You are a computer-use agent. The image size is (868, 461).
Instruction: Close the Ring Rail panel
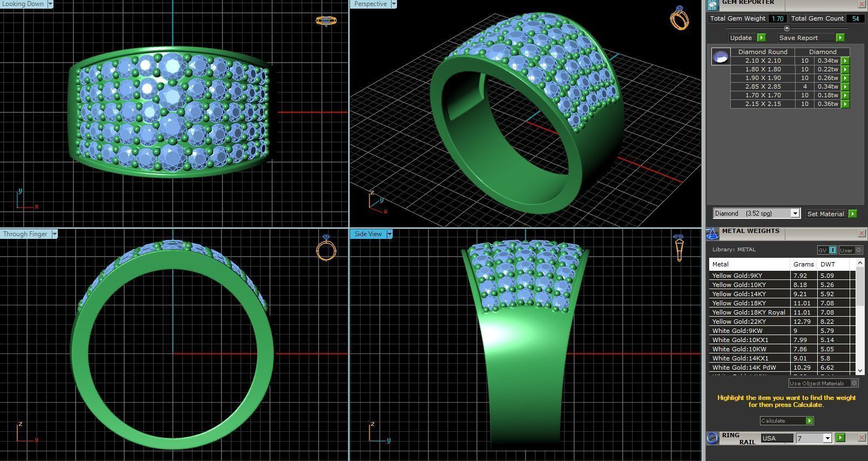pyautogui.click(x=862, y=438)
